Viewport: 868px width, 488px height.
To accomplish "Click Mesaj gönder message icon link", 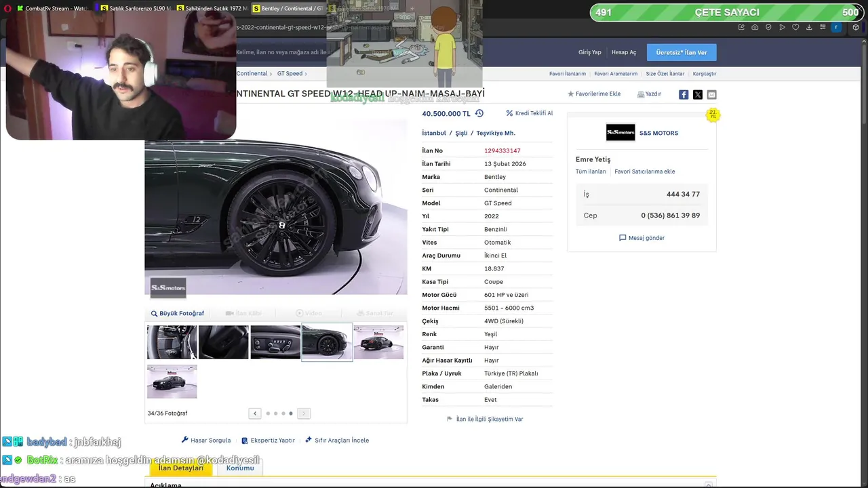I will (642, 238).
